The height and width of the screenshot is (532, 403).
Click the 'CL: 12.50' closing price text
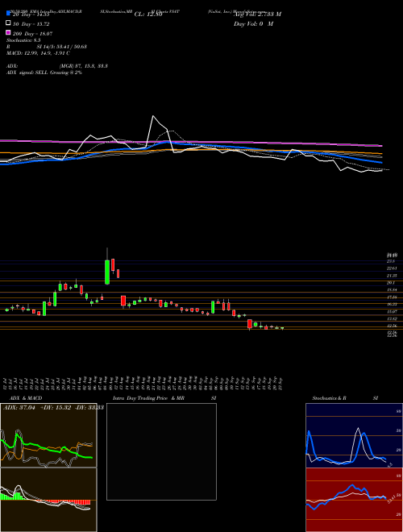click(148, 15)
